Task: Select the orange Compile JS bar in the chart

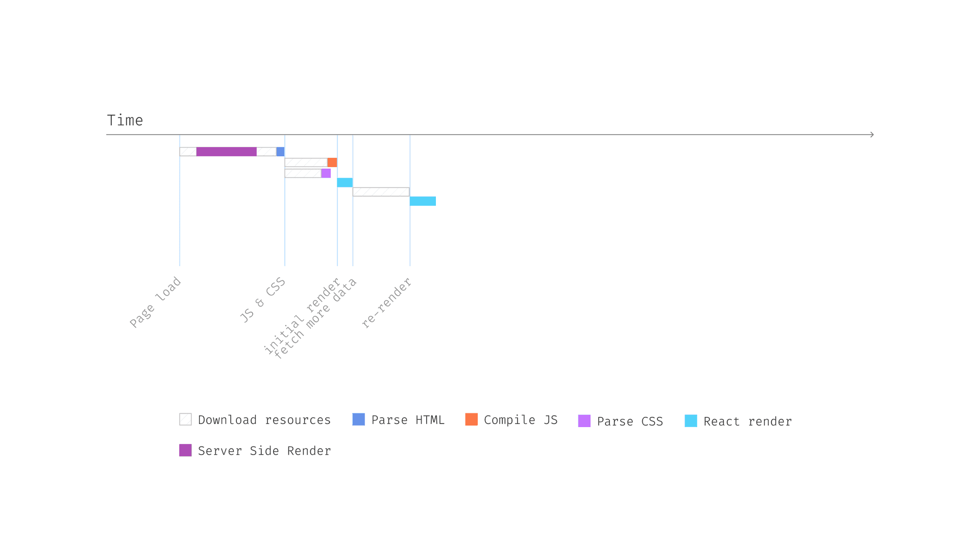Action: pos(332,162)
